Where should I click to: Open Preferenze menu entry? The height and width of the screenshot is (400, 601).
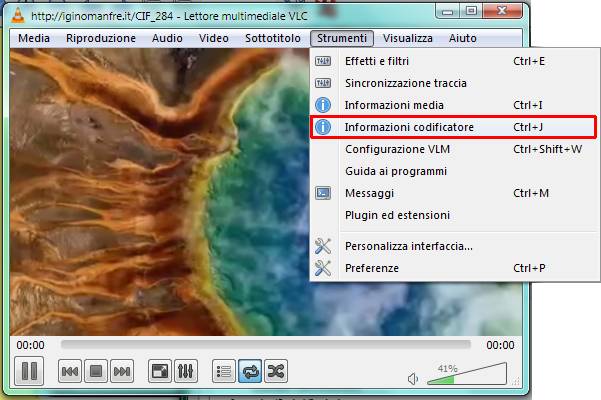tap(454, 268)
